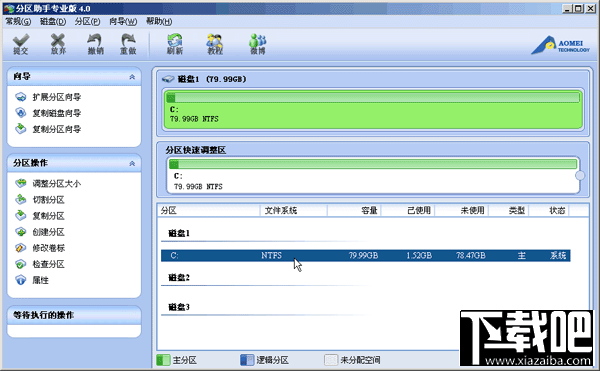Sort by 分区 column header
Image resolution: width=600 pixels, height=371 pixels.
209,210
